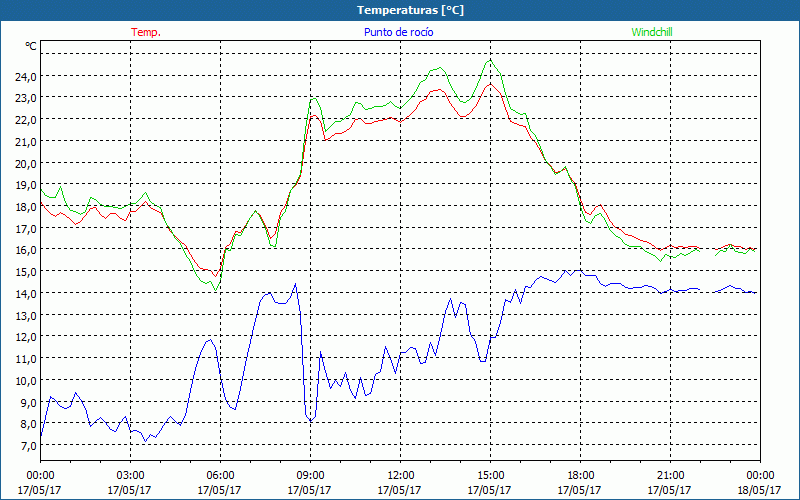
Task: Click the 18,0 y-axis value
Action: [27, 207]
